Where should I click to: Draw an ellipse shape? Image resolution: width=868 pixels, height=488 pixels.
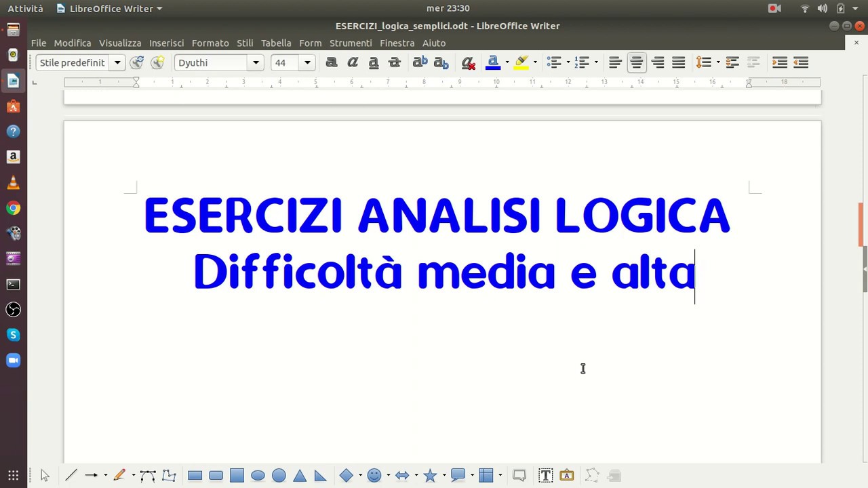pyautogui.click(x=258, y=475)
